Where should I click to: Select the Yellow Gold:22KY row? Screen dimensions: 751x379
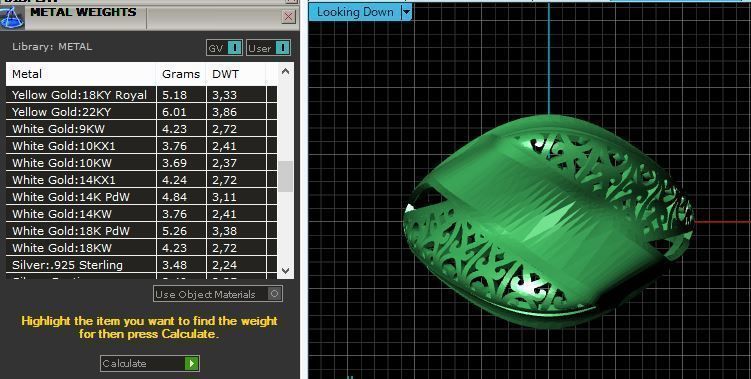(142, 112)
